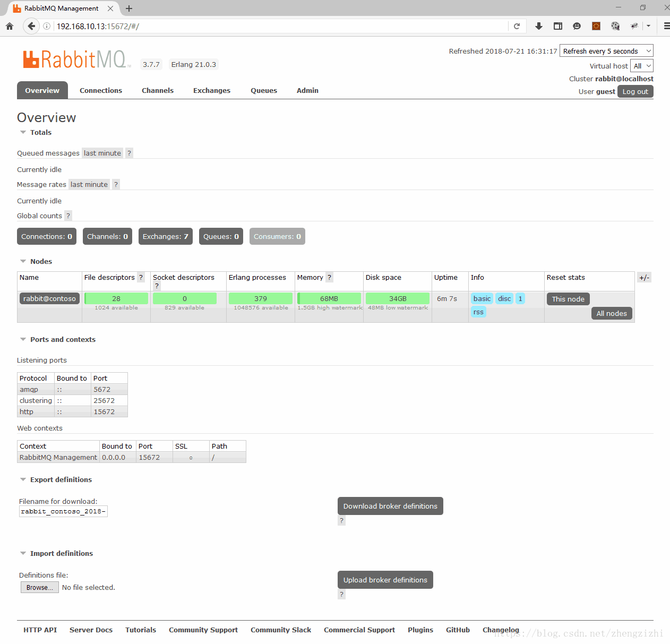Reset stats for All nodes
The image size is (670, 644).
click(612, 313)
